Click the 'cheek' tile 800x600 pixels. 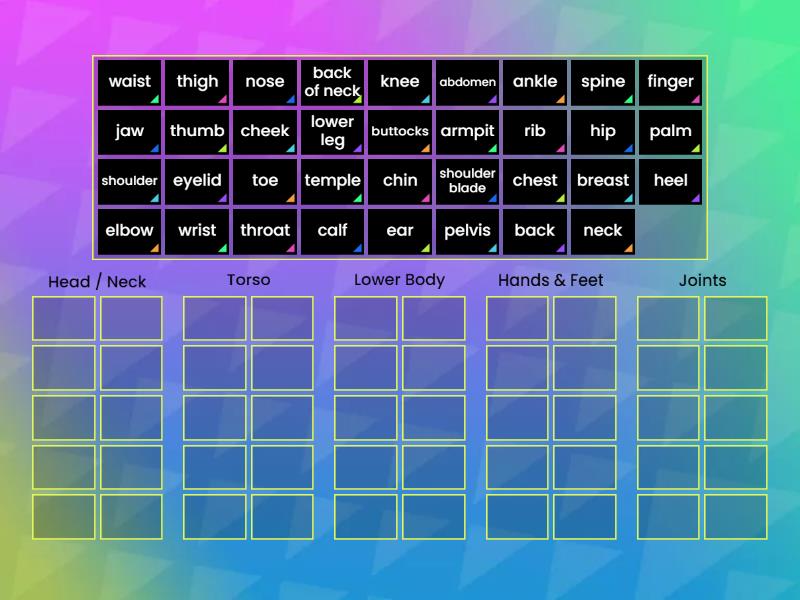coord(265,132)
